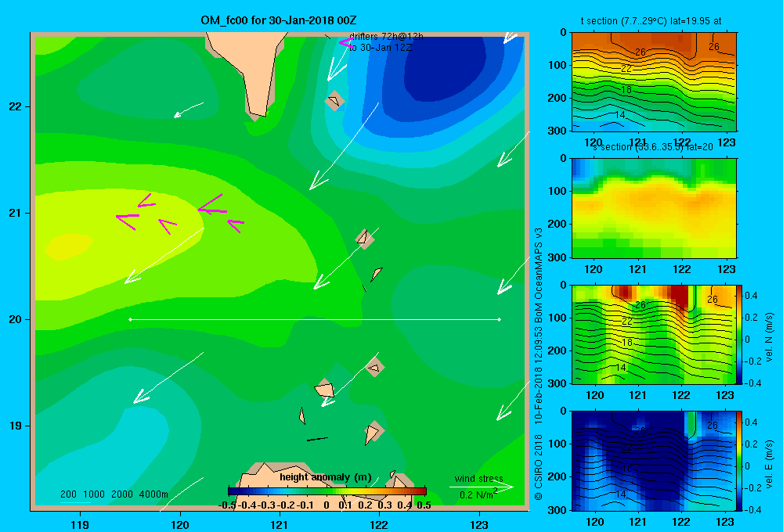Pick the vel. E color scale bar
Viewport: 783px width, 532px height.
pos(740,461)
